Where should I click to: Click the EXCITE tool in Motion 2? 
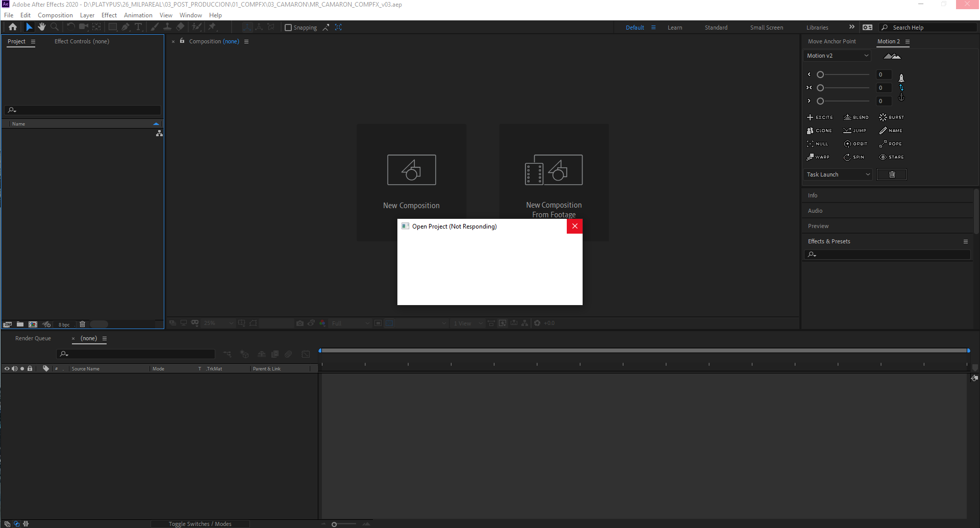coord(820,117)
